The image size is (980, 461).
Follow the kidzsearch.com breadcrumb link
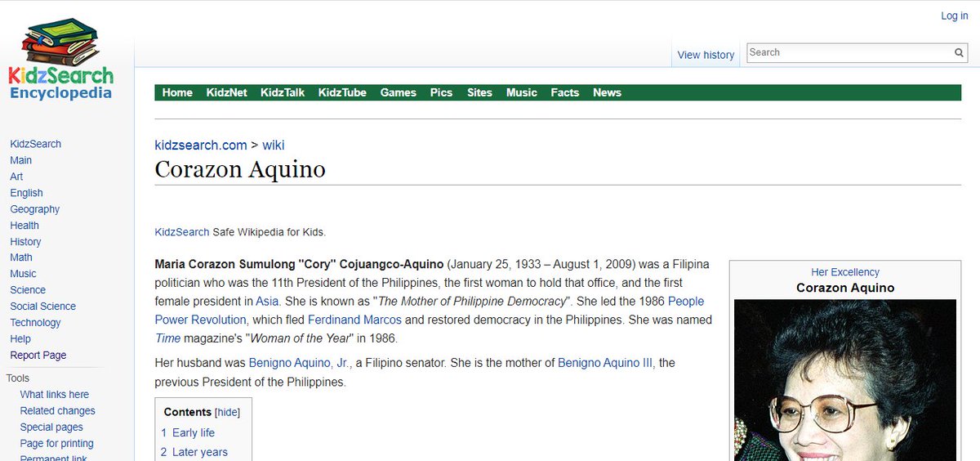click(201, 145)
